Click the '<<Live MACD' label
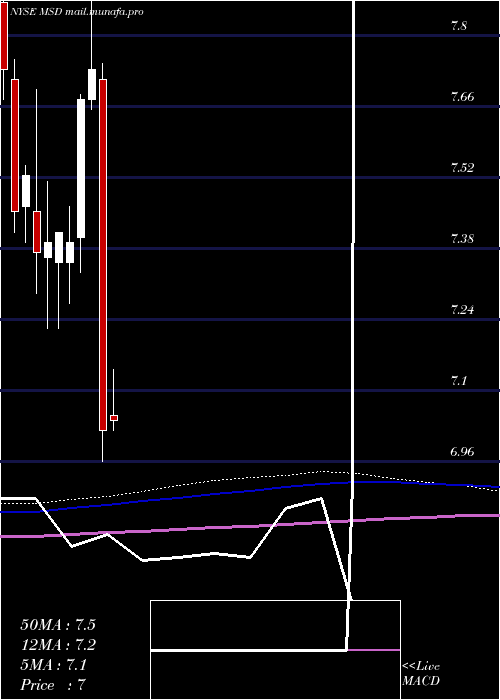 pos(421,674)
